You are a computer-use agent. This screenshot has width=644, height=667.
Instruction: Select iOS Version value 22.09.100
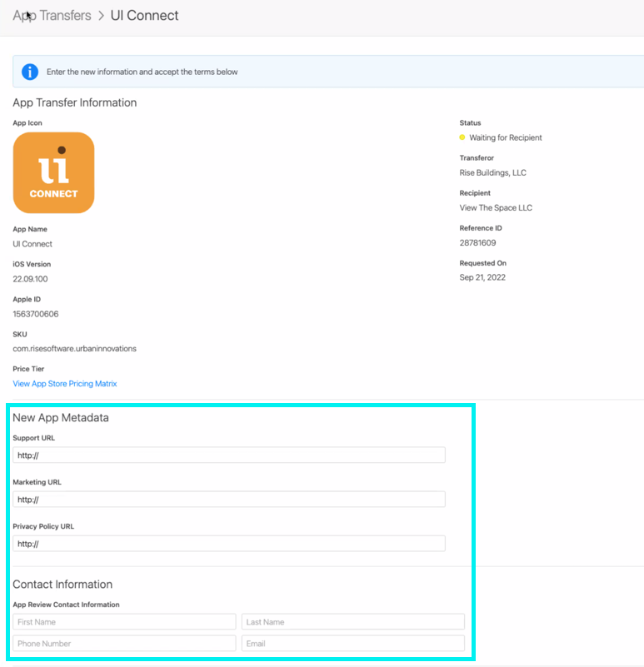pos(30,279)
